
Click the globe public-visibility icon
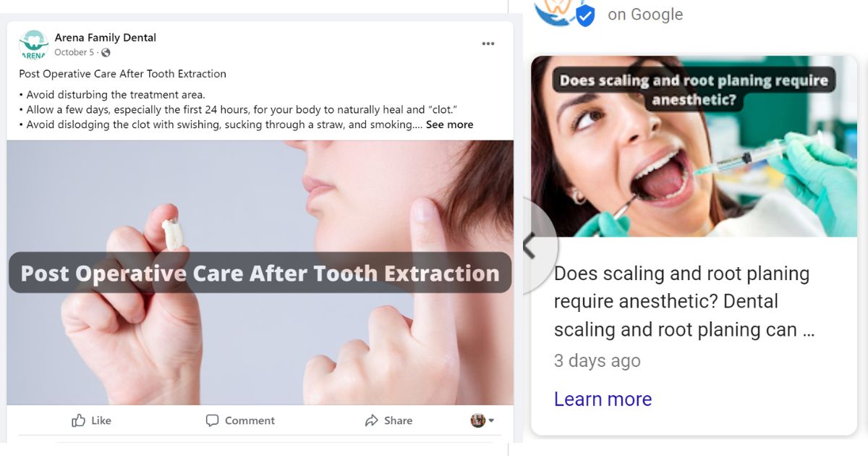pos(106,53)
